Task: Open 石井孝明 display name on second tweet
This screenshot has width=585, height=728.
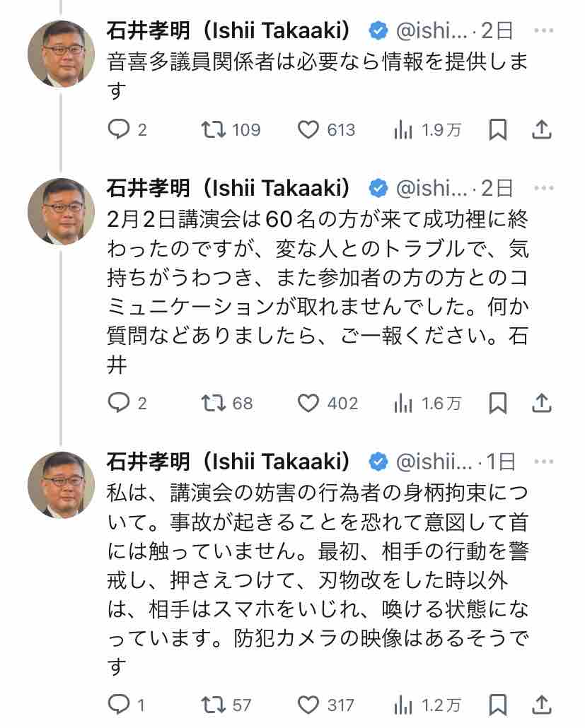Action: pos(228,188)
